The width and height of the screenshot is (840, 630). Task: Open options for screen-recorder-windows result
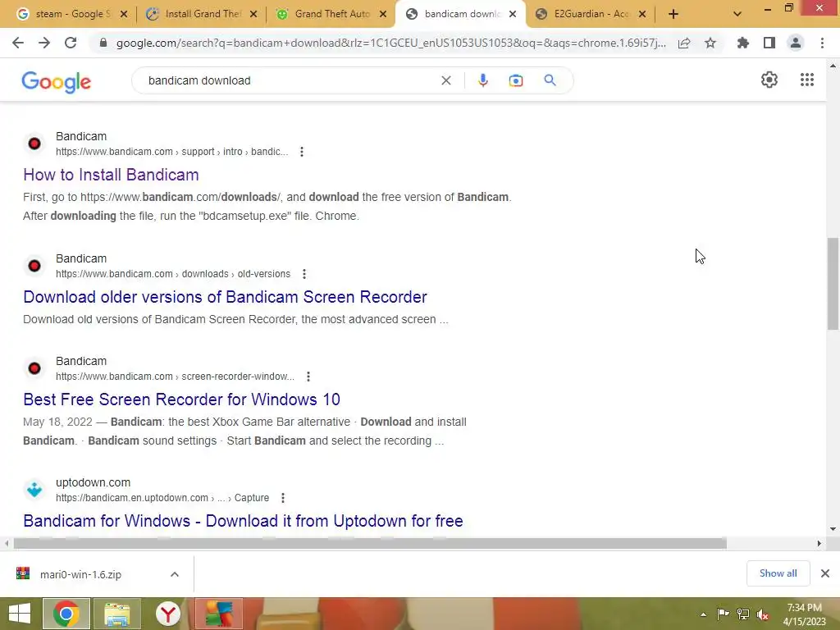308,376
